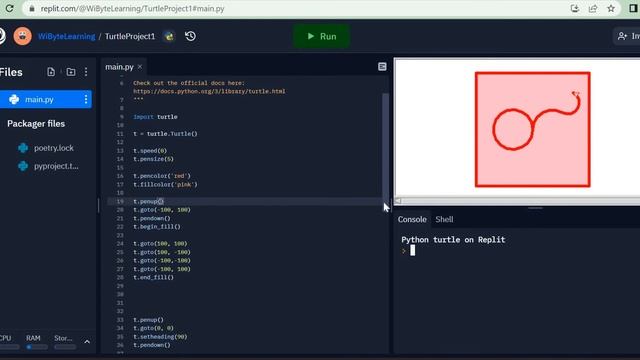640x360 pixels.
Task: Click the Python docs URL in code comment
Action: pyautogui.click(x=209, y=91)
